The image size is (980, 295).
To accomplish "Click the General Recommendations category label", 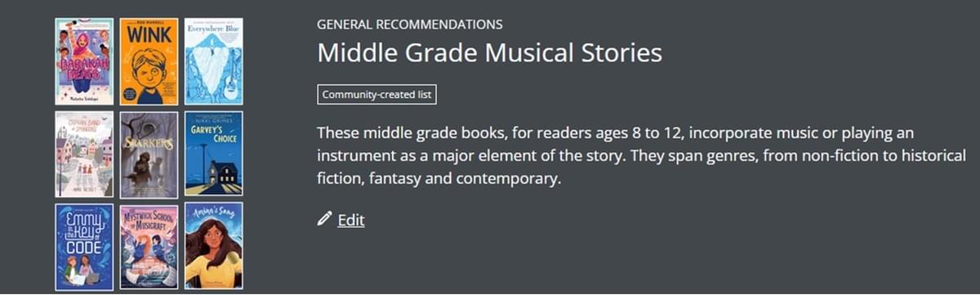I will 410,24.
